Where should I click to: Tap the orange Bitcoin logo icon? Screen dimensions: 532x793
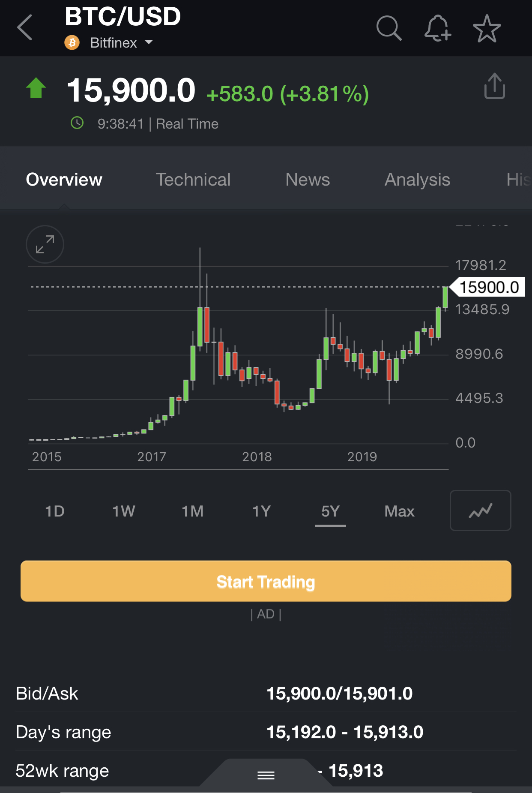(x=72, y=42)
